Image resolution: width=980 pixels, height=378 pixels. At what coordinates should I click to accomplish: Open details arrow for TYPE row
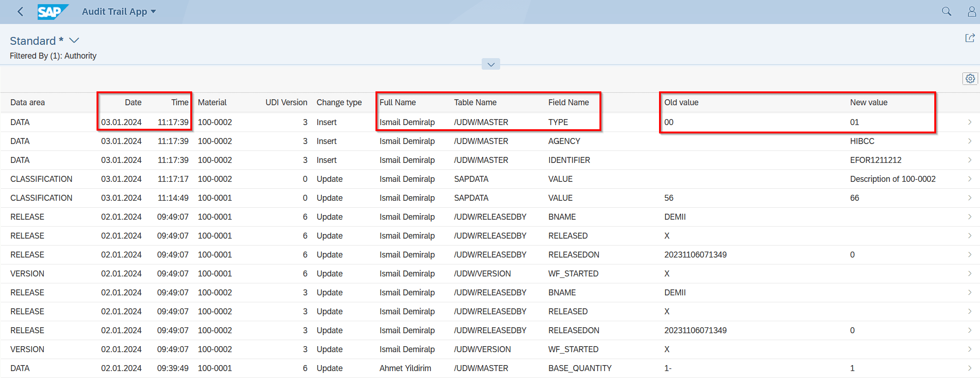click(x=970, y=122)
